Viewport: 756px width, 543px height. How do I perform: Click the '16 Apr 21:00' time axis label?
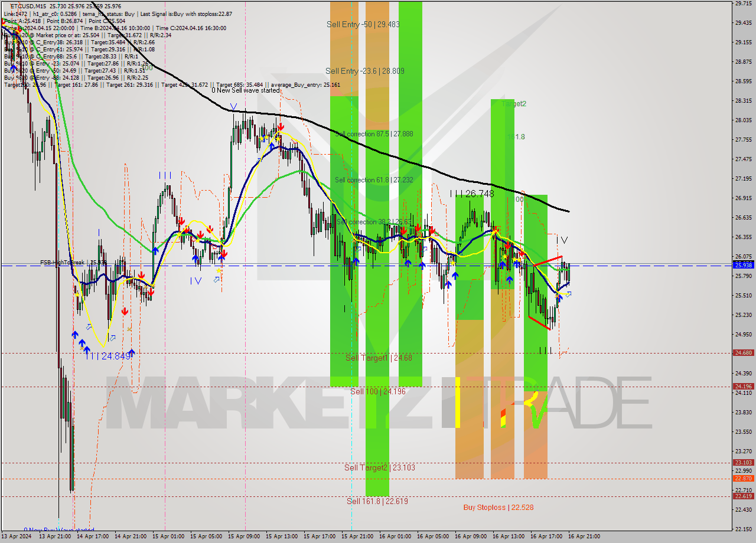(x=584, y=537)
